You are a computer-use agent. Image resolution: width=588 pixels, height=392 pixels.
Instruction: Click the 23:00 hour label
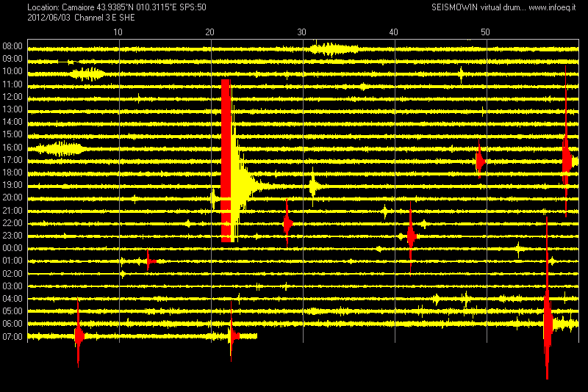click(x=12, y=236)
